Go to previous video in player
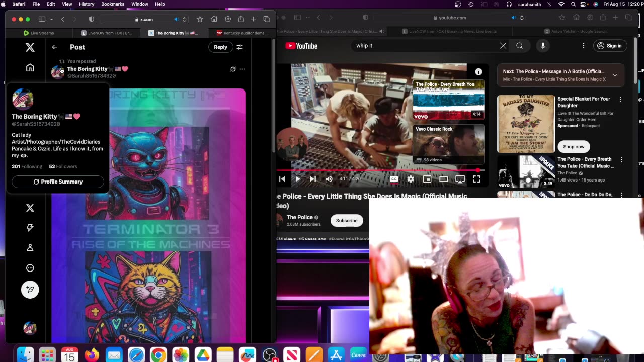 [282, 179]
